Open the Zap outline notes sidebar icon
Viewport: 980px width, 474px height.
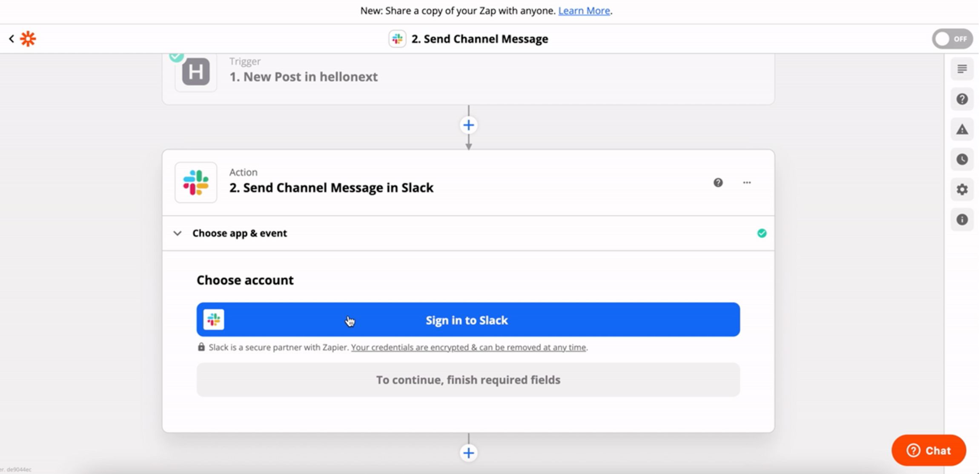point(962,69)
